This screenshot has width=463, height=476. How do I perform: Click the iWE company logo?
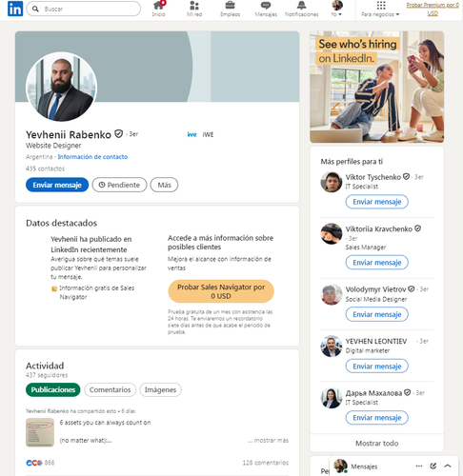tap(191, 134)
